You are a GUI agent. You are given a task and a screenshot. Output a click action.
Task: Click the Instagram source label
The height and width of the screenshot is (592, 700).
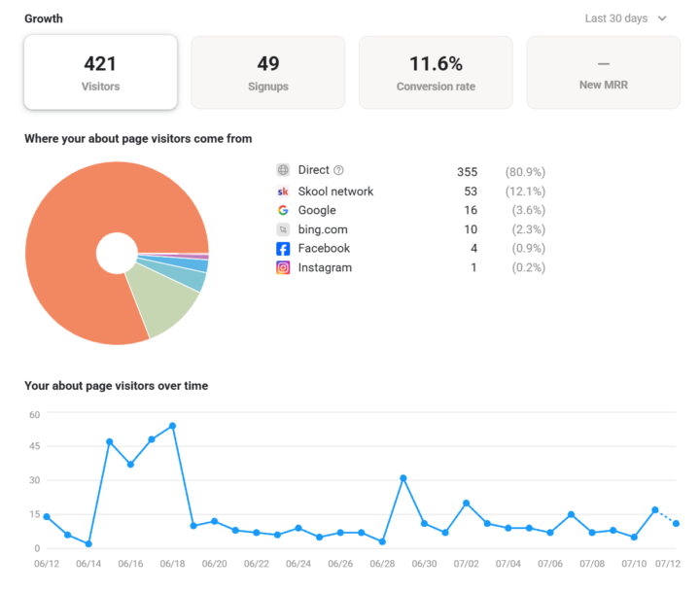325,267
